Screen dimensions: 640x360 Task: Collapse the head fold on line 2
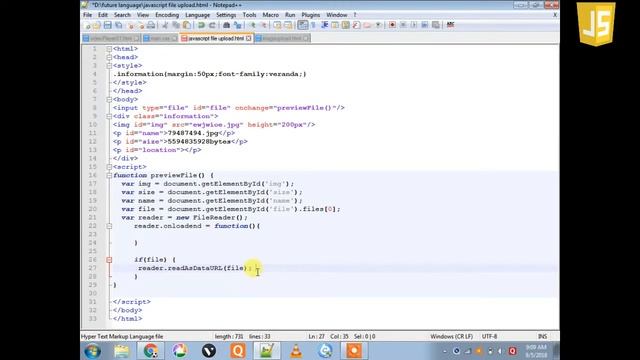109,57
